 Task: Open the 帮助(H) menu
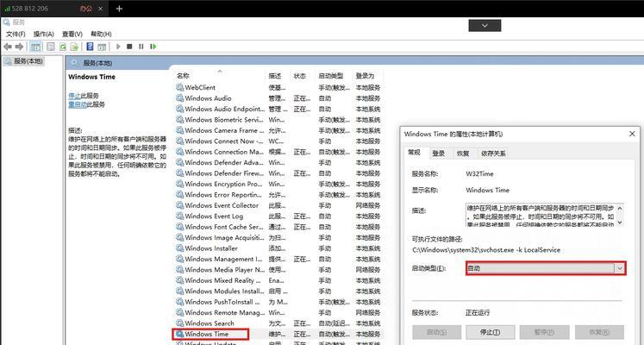point(101,34)
